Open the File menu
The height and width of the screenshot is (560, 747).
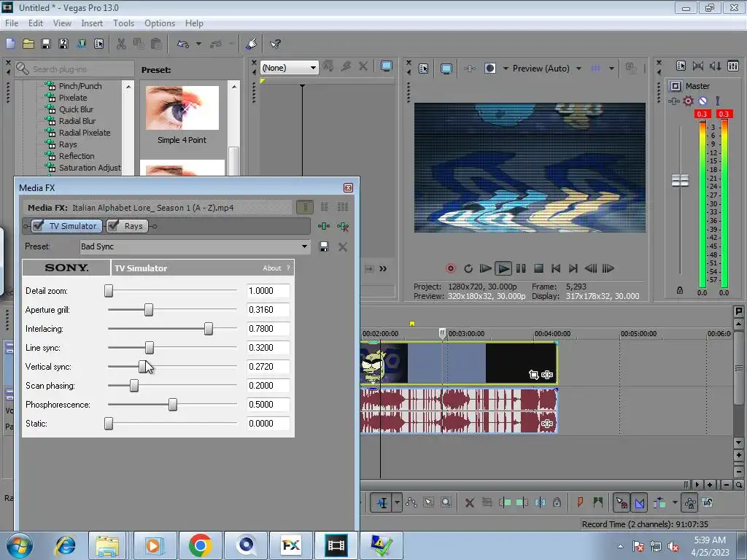(12, 23)
